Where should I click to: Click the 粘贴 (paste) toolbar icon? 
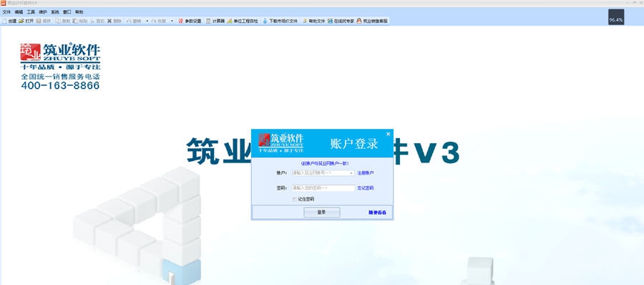click(x=75, y=21)
